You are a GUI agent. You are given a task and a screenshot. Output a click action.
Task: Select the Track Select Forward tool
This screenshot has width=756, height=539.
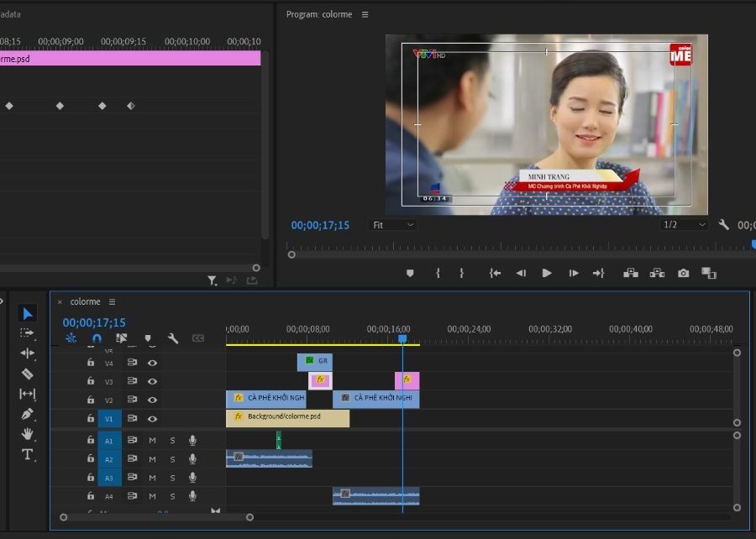[27, 332]
